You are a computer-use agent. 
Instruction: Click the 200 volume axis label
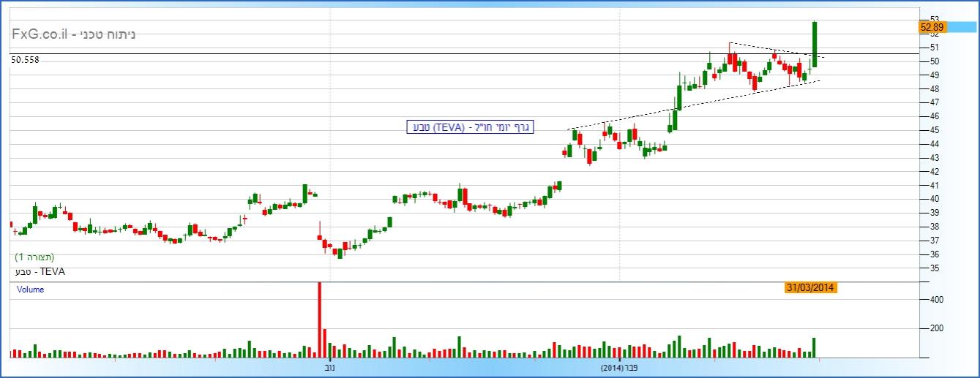936,328
